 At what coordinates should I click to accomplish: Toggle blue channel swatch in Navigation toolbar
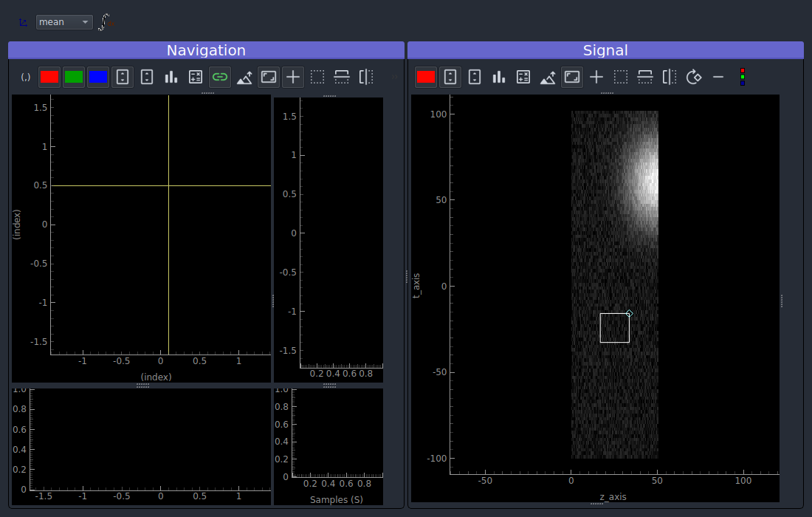pos(98,78)
